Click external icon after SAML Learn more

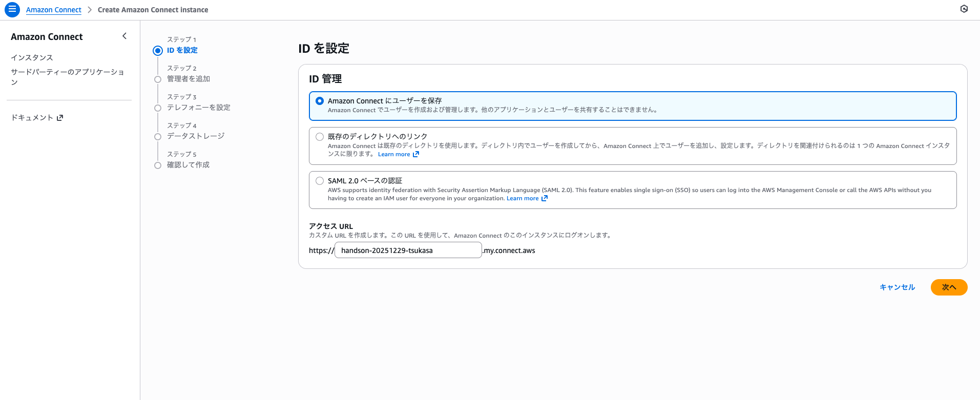pyautogui.click(x=545, y=198)
